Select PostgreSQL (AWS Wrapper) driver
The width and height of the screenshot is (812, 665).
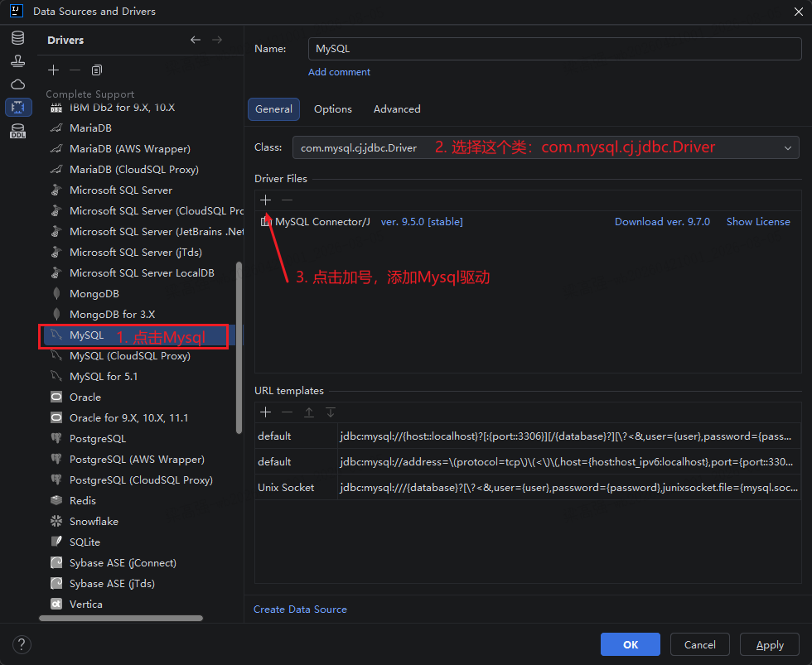pos(137,459)
